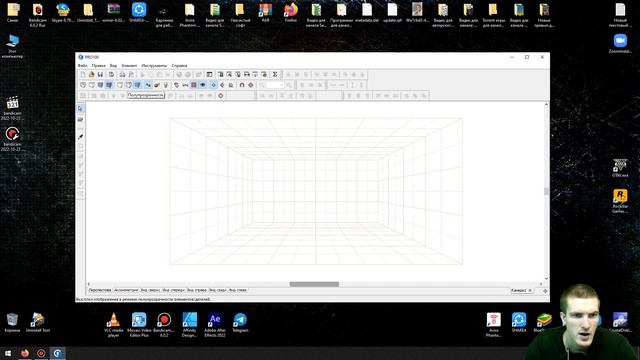
Task: Click the light bulb lighting icon
Action: 166,85
